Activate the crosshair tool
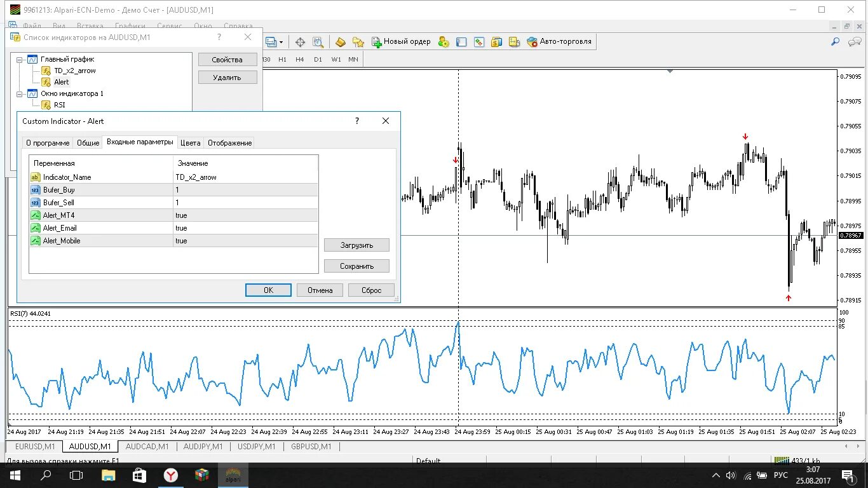 (x=300, y=42)
